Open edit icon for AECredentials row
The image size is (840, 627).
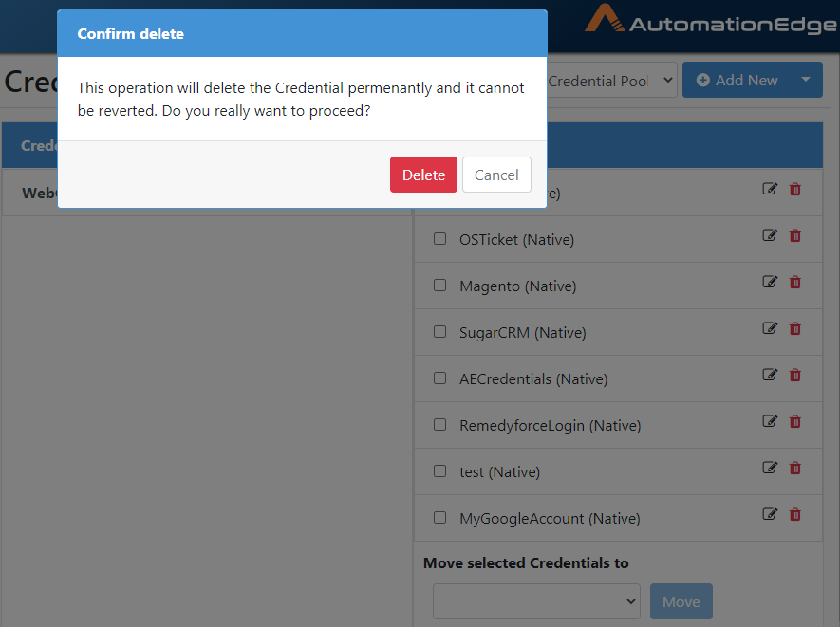tap(770, 375)
